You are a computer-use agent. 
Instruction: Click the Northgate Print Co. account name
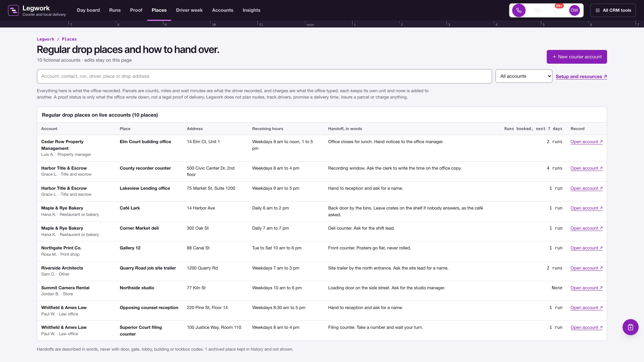tap(61, 248)
